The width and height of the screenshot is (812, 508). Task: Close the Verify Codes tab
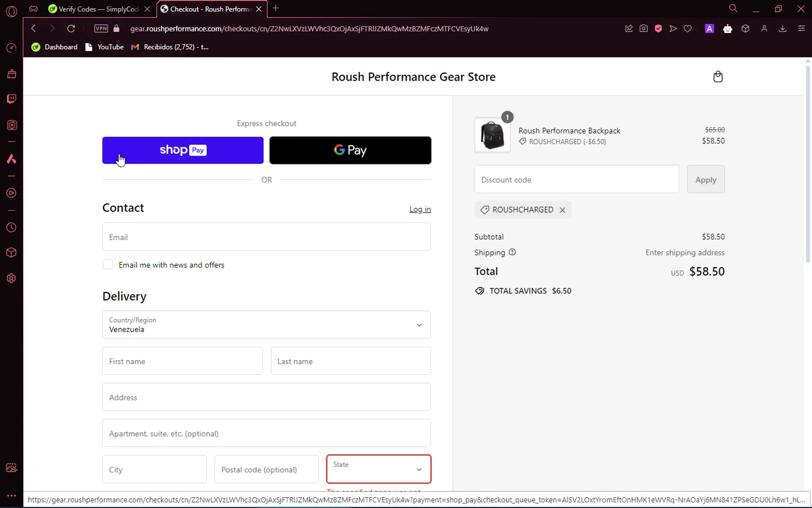click(147, 9)
